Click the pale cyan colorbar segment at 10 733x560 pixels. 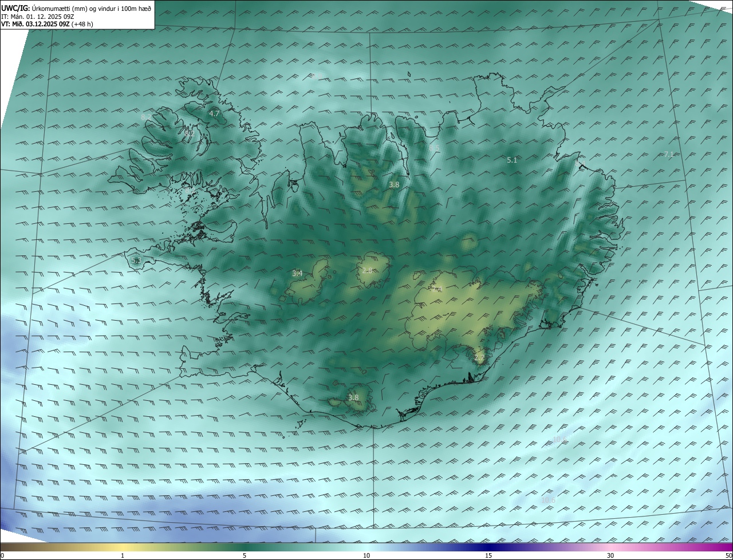[366, 547]
